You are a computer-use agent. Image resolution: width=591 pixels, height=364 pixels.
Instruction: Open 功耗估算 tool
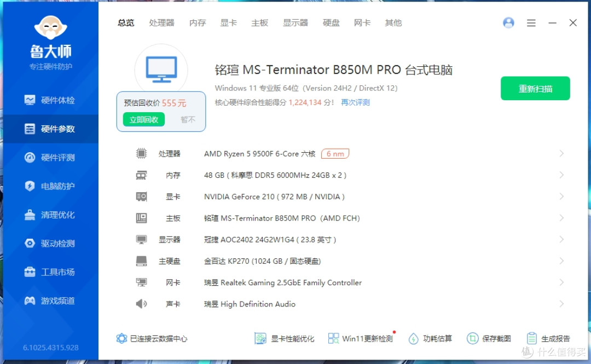pos(430,338)
